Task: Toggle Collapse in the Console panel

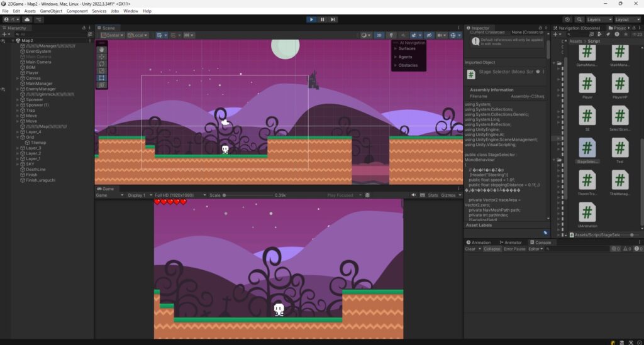Action: 492,249
